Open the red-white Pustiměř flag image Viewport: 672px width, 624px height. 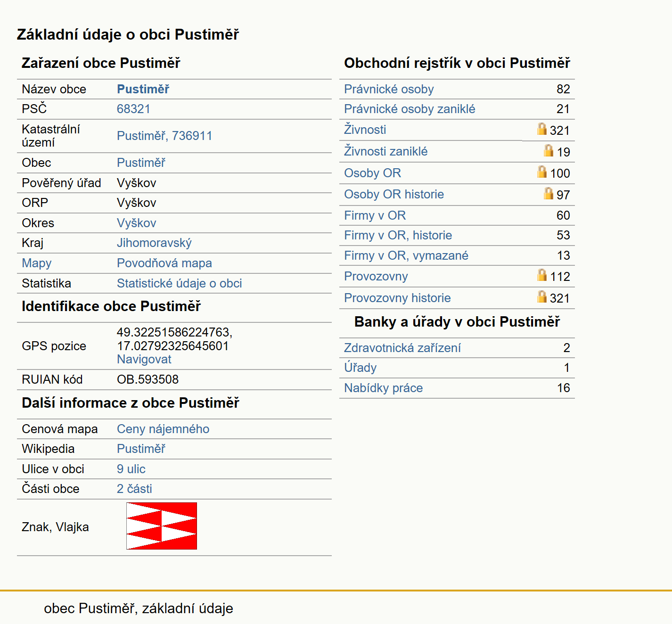coord(162,526)
